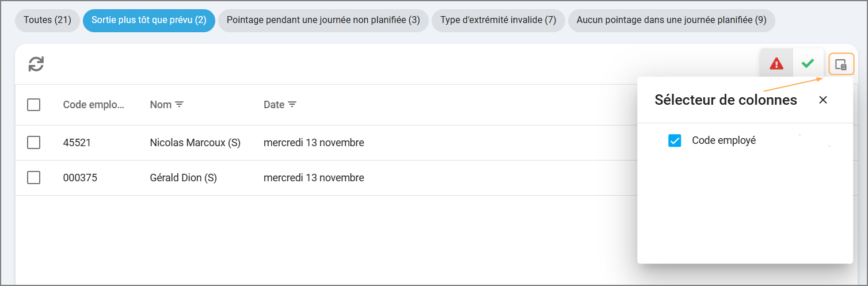Sort by the Nom column header
The height and width of the screenshot is (286, 868).
[x=161, y=105]
